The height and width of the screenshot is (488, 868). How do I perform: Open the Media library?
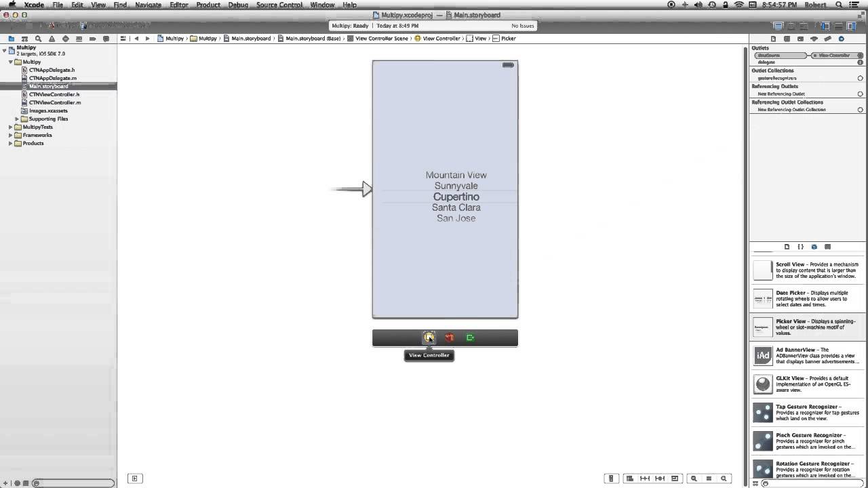[x=827, y=247]
